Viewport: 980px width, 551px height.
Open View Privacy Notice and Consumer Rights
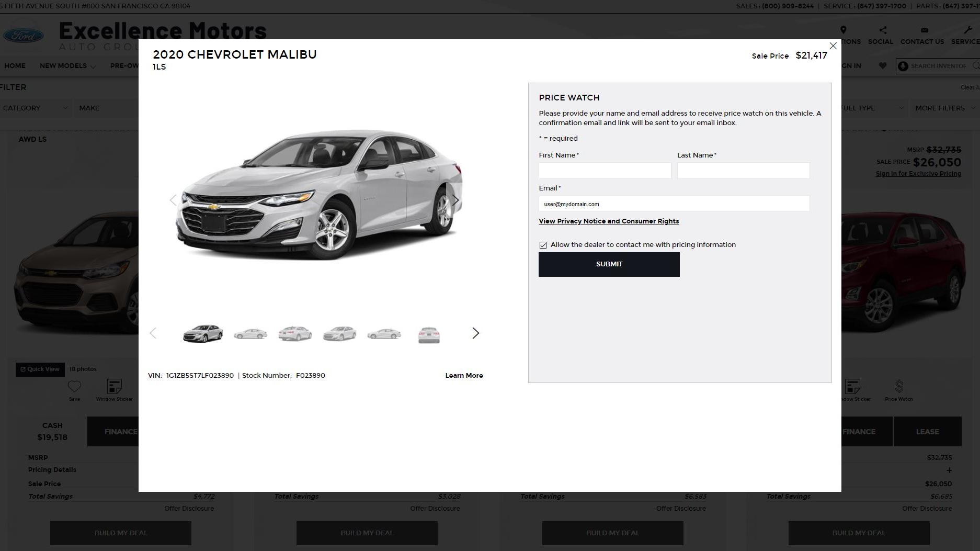609,221
